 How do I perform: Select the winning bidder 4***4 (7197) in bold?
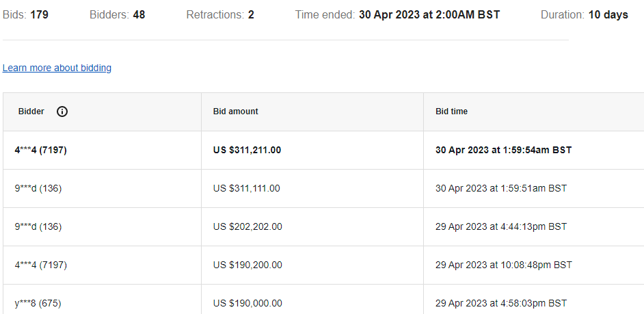42,150
